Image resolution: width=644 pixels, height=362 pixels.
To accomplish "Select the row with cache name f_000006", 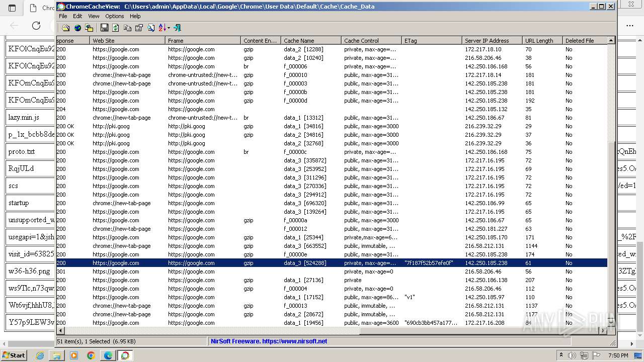I will tap(332, 66).
